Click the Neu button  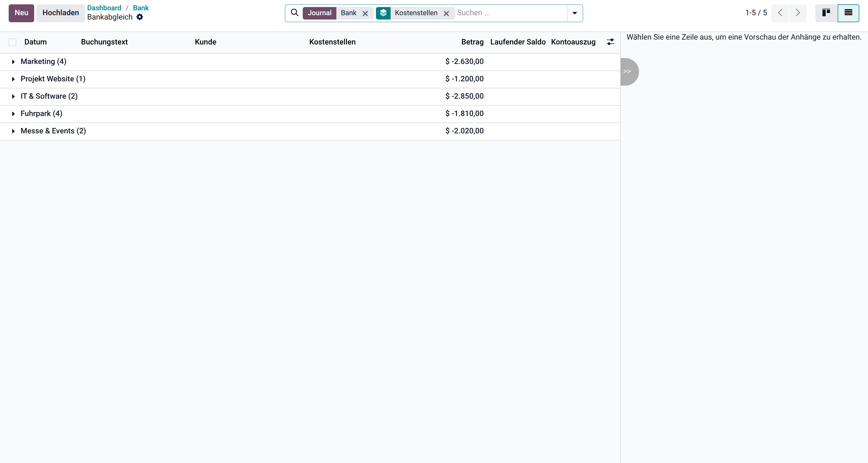[x=21, y=13]
